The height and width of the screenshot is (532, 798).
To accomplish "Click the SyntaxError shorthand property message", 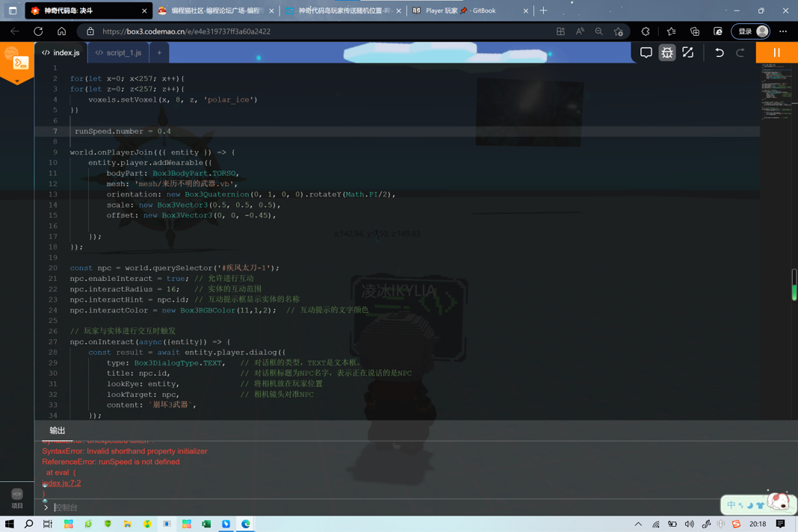I will [125, 451].
